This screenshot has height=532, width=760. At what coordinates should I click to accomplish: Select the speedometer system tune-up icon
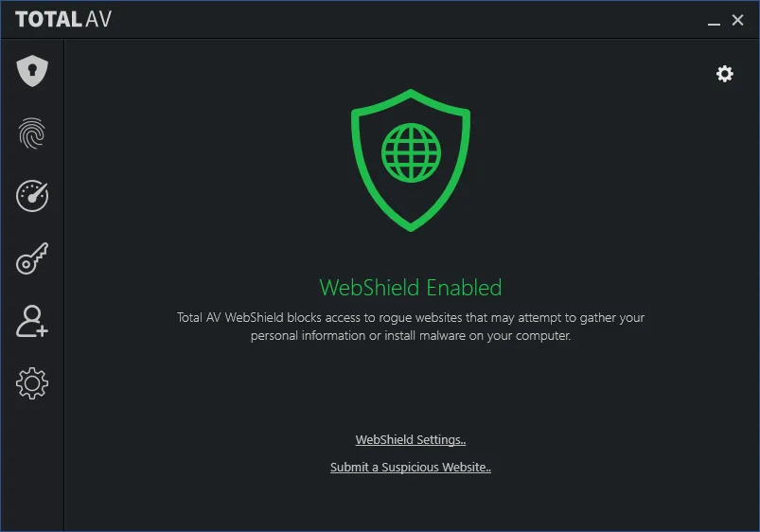coord(32,196)
